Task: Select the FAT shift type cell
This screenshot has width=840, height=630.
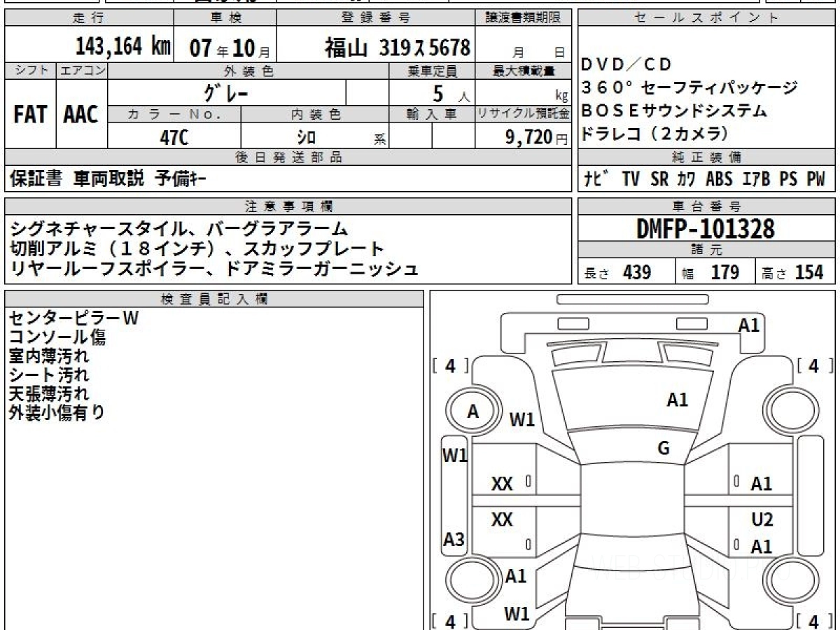Action: pyautogui.click(x=30, y=114)
